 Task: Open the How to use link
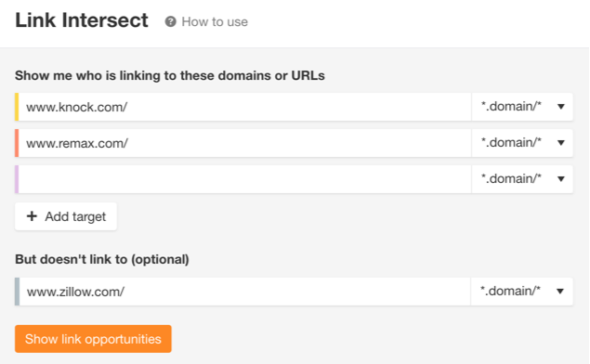[x=215, y=21]
